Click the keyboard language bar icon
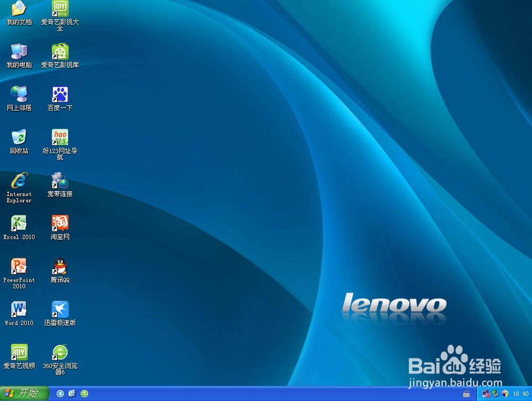The image size is (532, 401). (467, 394)
